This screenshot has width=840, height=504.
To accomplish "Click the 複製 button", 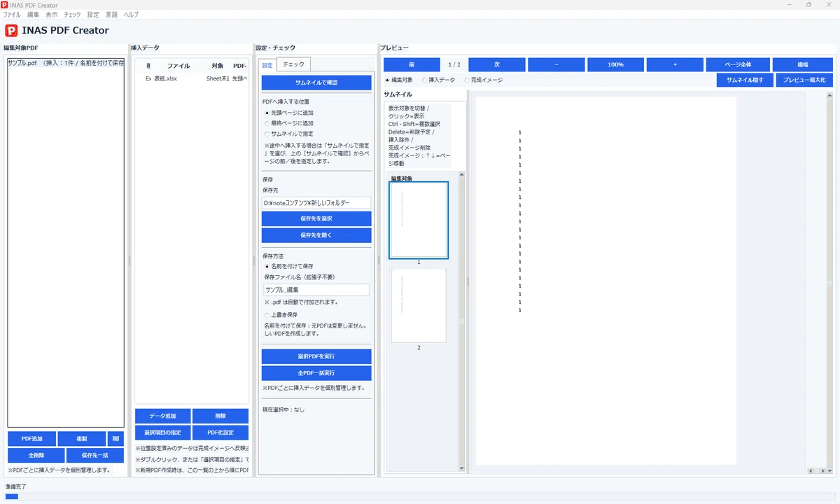I will point(82,439).
